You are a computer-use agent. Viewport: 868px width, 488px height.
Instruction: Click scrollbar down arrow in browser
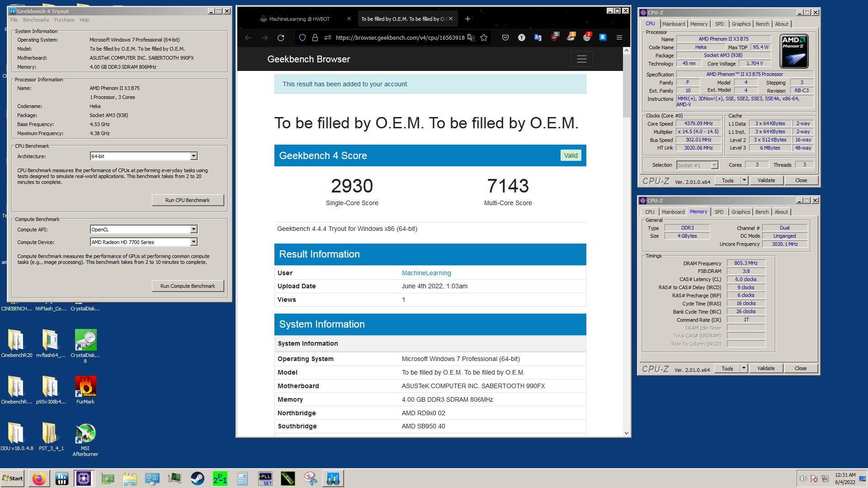coord(626,433)
